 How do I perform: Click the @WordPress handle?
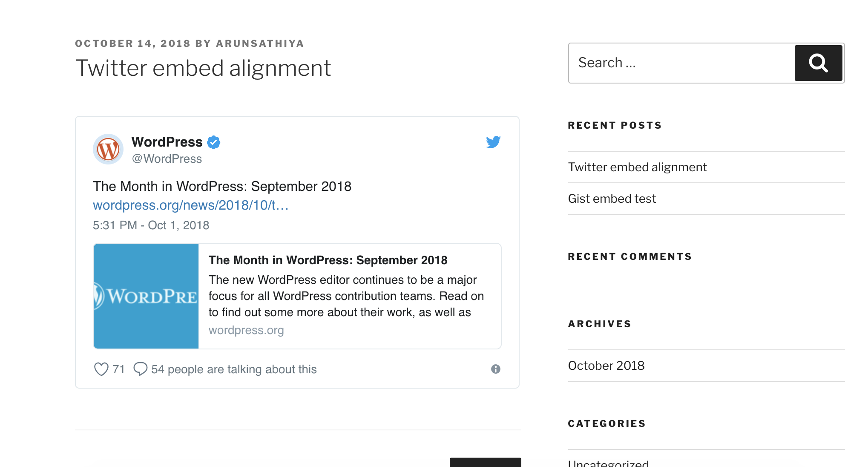pyautogui.click(x=167, y=159)
